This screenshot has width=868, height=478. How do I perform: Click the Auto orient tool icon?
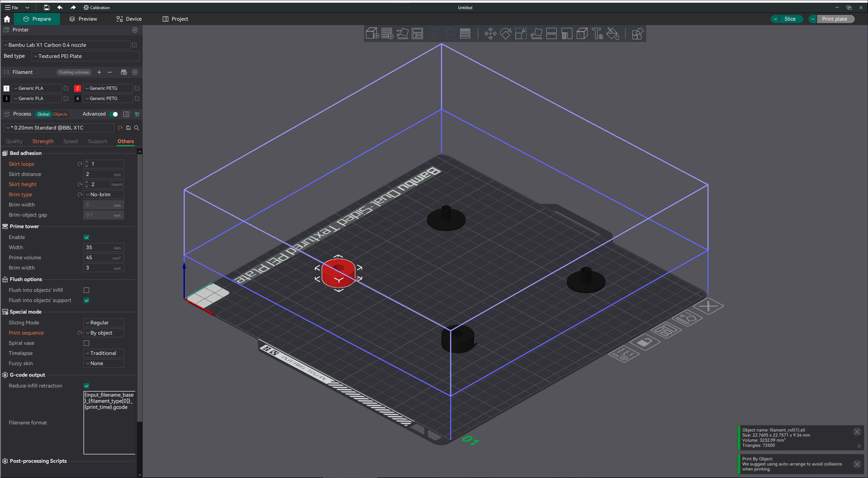[x=402, y=34]
